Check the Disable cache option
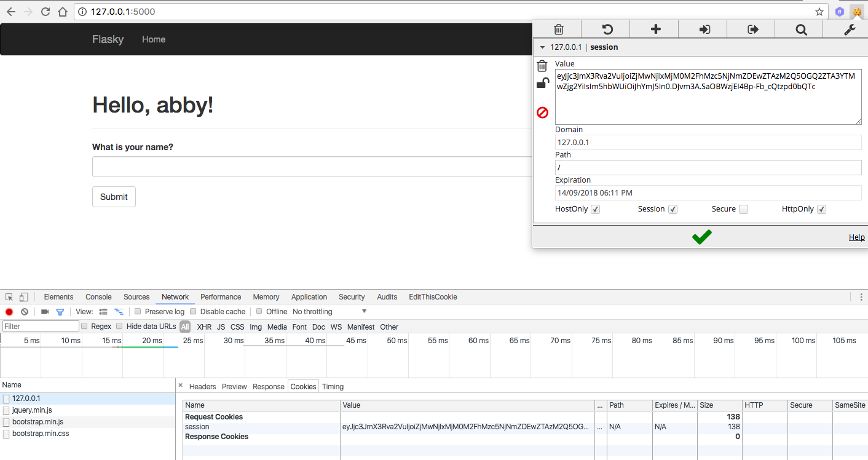868x460 pixels. coord(194,312)
